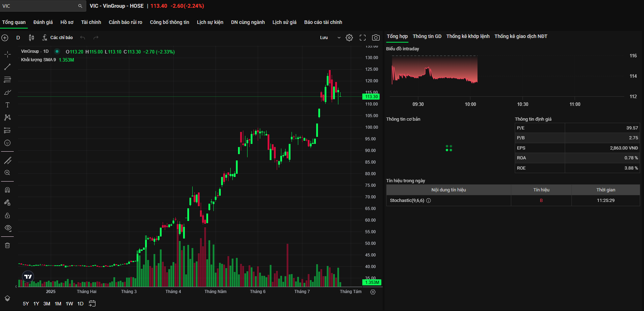Open the Báo cáo tài chính tab
This screenshot has width=644, height=311.
pyautogui.click(x=323, y=22)
